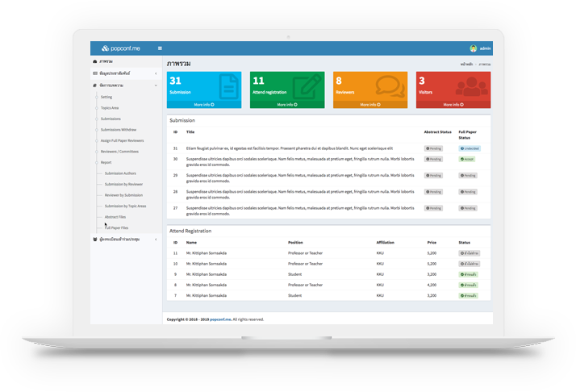
Task: Expand the ผู้ลงทะเบียนเข้าร่วมประชุม sidebar section
Action: 155,240
